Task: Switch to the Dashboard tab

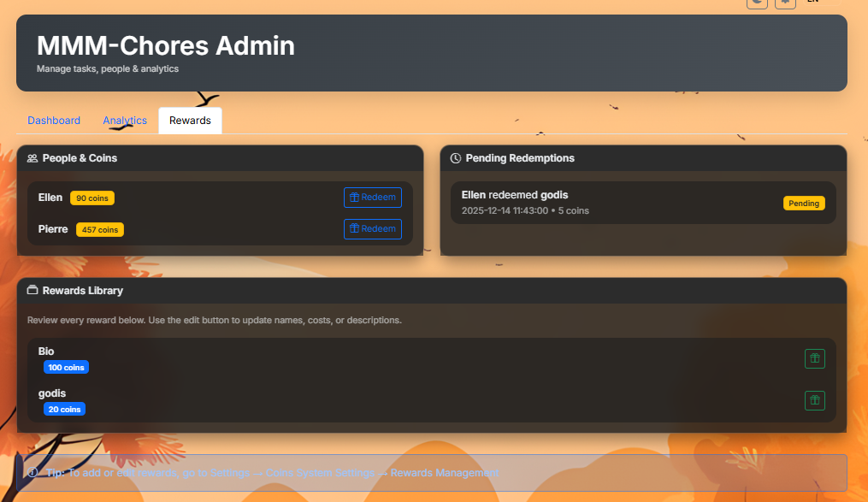Action: [x=54, y=121]
